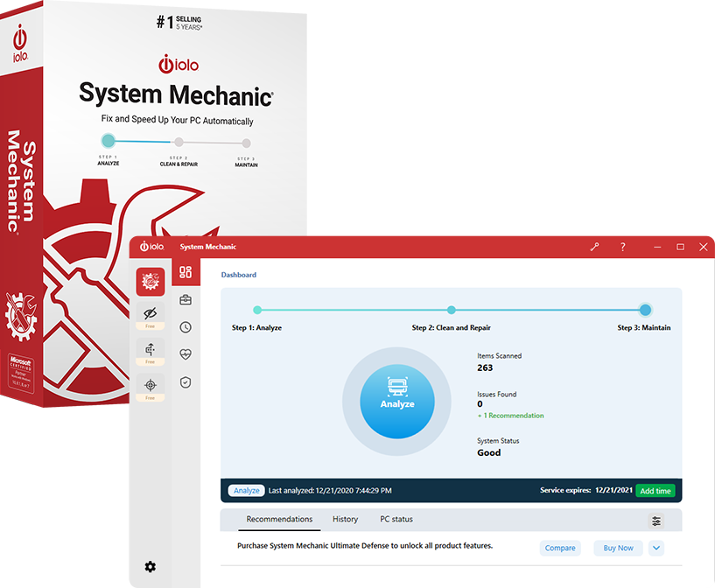Image resolution: width=715 pixels, height=588 pixels.
Task: Open the shield security icon
Action: (x=186, y=382)
